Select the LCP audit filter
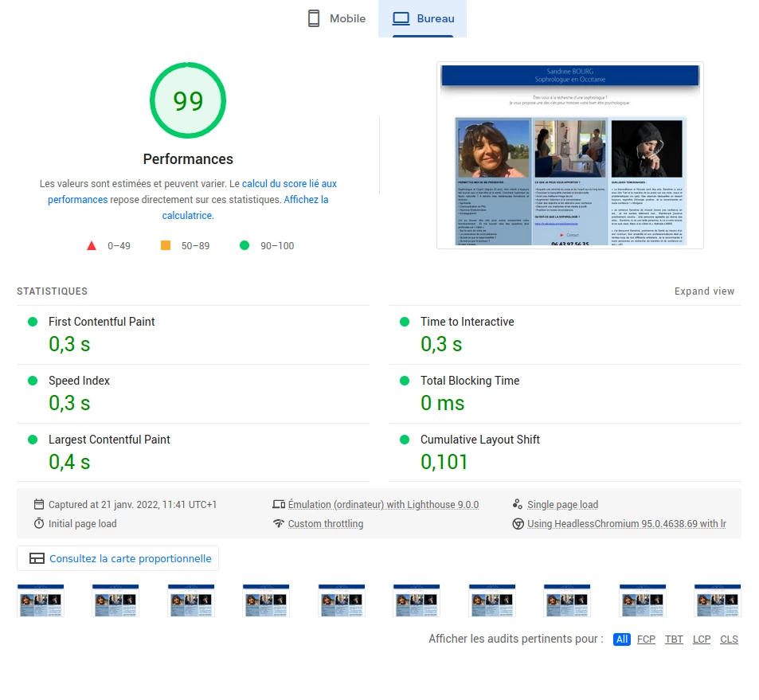The height and width of the screenshot is (700, 759). point(701,639)
